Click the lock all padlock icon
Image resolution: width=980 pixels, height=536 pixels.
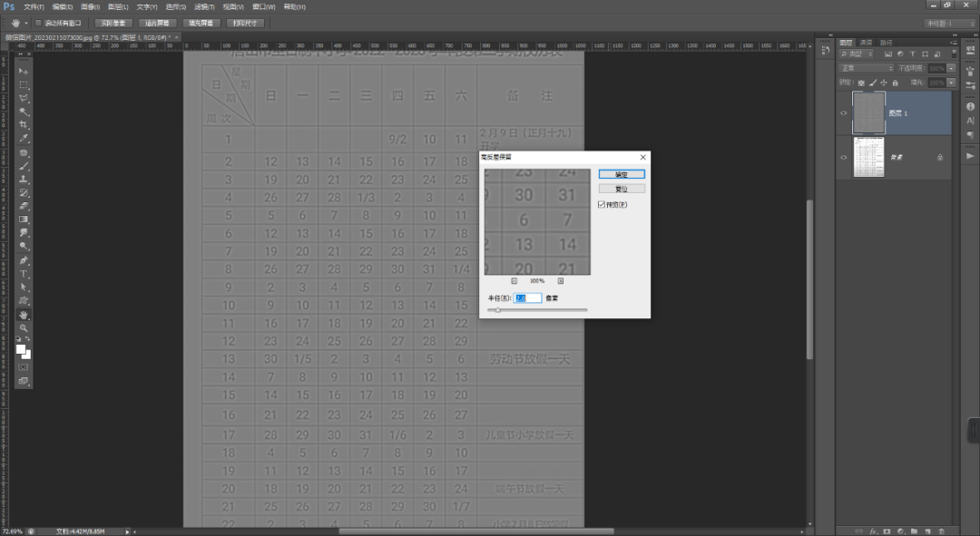[x=895, y=82]
